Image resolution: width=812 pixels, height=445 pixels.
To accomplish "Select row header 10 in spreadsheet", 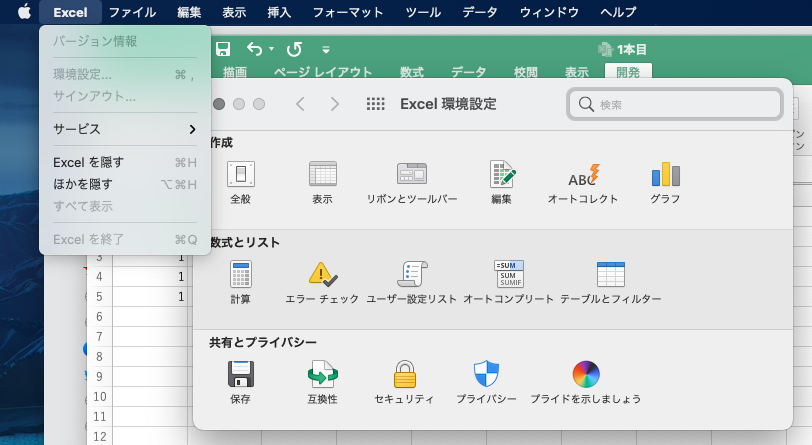I will pos(99,397).
